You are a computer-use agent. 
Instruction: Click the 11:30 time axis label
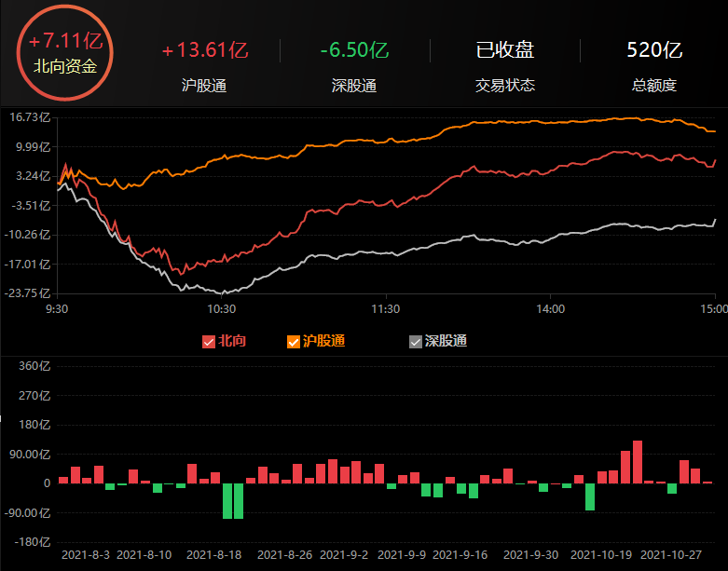coord(385,308)
